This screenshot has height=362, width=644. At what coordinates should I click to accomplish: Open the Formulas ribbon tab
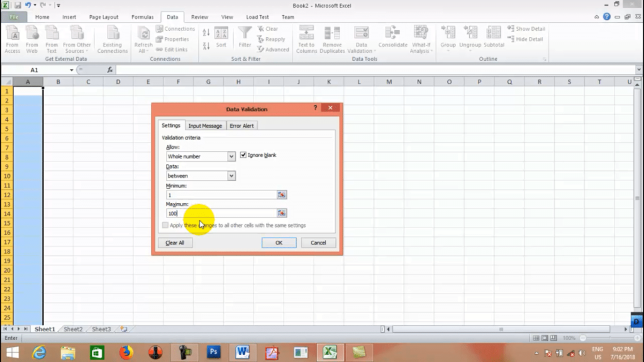click(143, 17)
